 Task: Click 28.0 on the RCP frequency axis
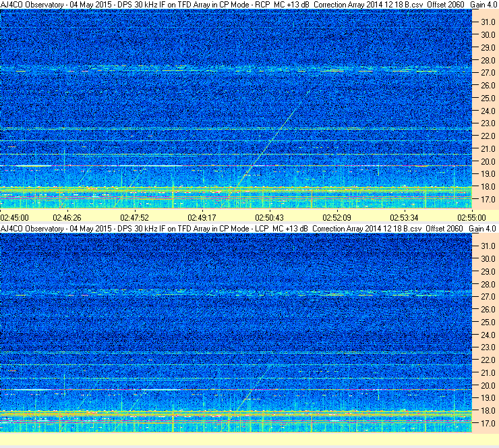(488, 61)
